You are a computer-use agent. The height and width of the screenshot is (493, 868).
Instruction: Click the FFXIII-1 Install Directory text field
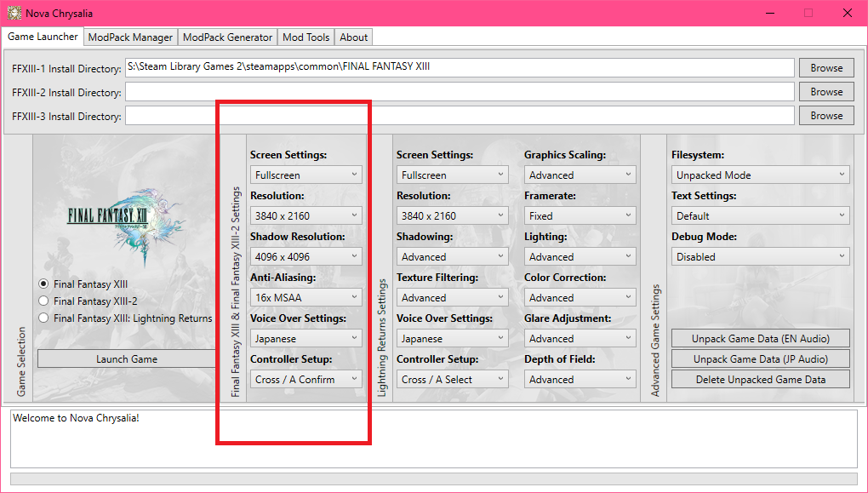click(460, 67)
